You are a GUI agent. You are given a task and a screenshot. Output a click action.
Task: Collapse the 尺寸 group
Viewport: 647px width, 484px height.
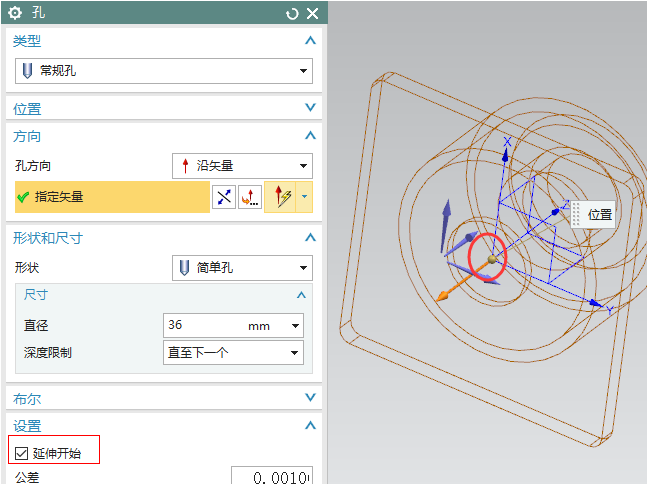[301, 295]
